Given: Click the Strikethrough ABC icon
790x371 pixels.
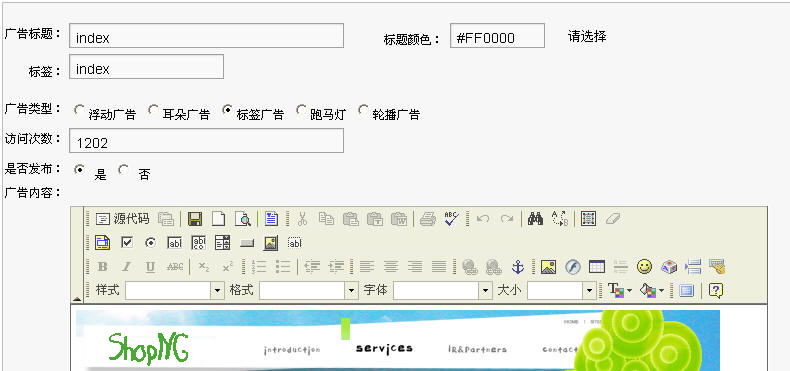Looking at the screenshot, I should click(x=175, y=267).
